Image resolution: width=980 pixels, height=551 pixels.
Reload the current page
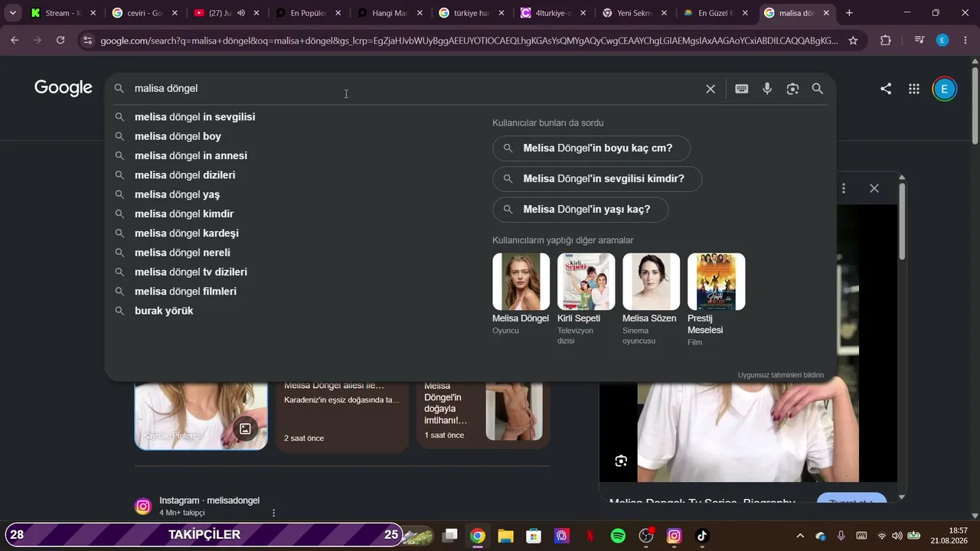pos(60,41)
